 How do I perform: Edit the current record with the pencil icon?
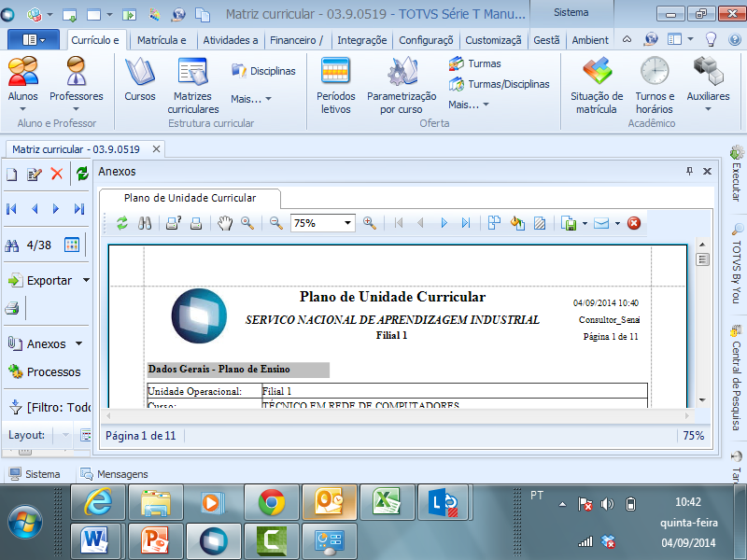35,175
